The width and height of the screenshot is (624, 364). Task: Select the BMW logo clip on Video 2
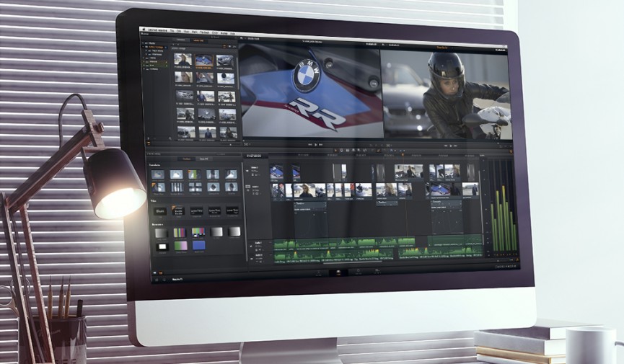276,173
